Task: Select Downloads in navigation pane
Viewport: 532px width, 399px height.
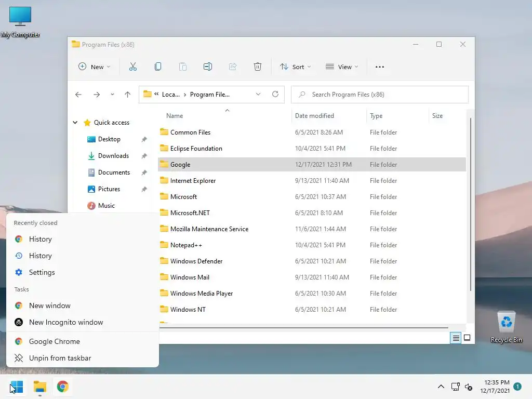Action: point(113,156)
